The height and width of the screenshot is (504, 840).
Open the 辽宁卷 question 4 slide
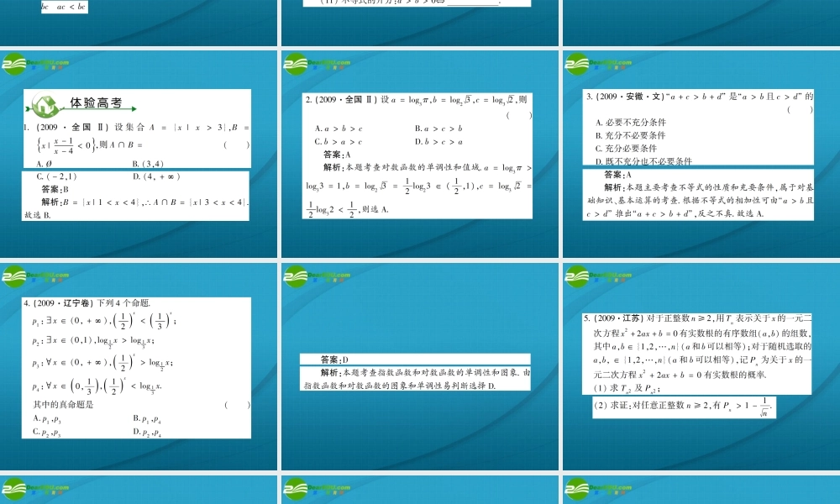(139, 367)
